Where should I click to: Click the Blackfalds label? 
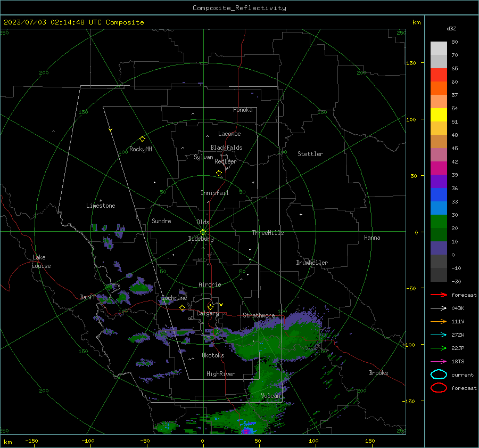226,148
